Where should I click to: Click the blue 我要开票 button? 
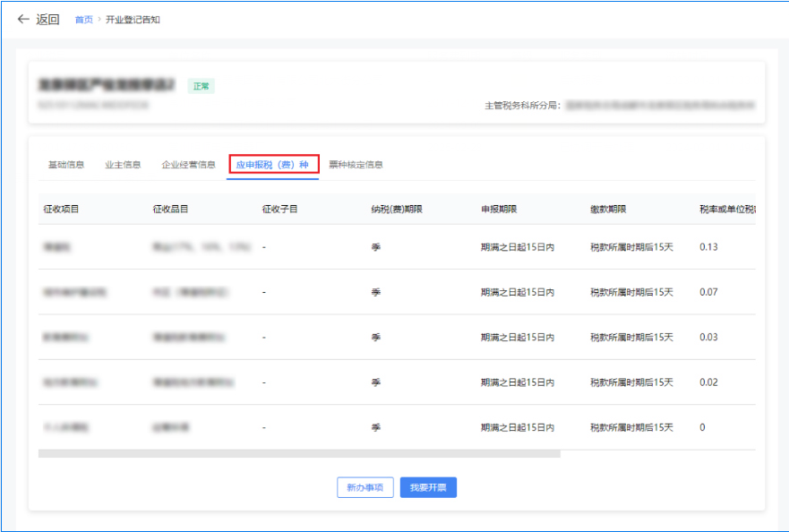tap(428, 487)
